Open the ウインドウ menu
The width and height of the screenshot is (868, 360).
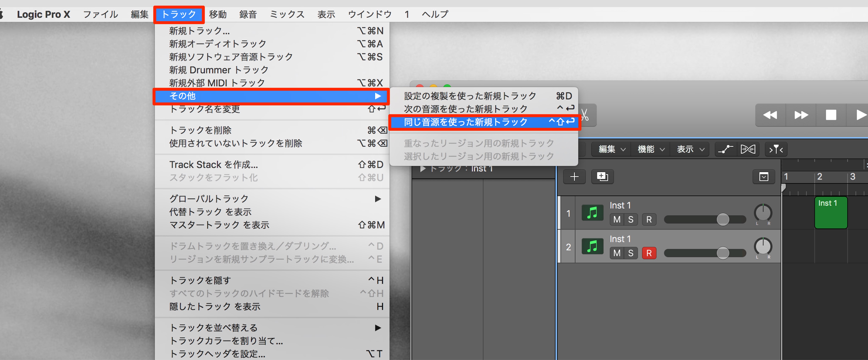[x=370, y=14]
